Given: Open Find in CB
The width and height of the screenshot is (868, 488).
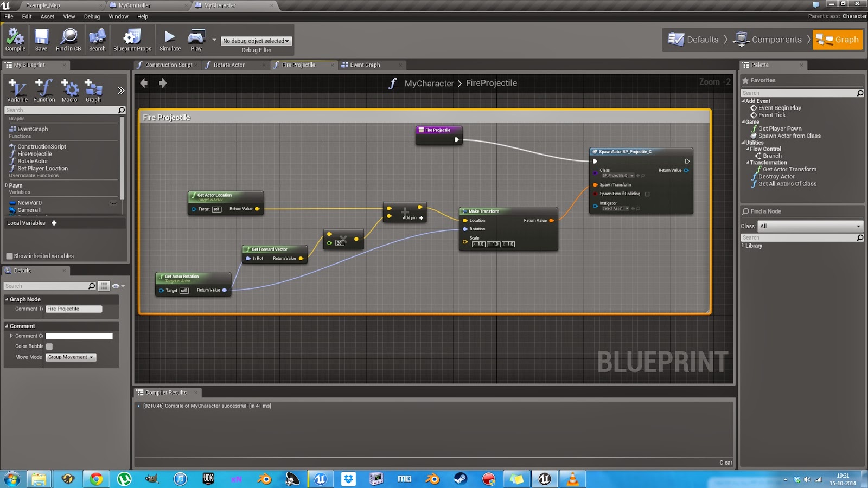Looking at the screenshot, I should pyautogui.click(x=68, y=39).
